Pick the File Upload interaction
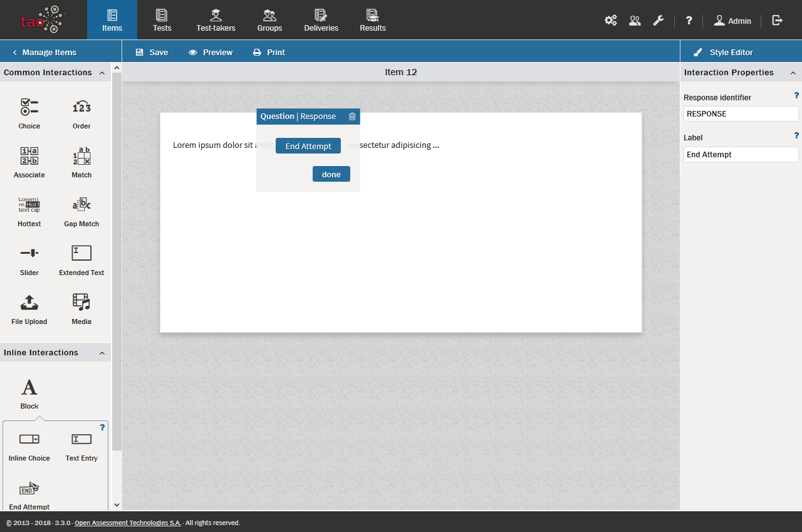The image size is (802, 532). 29,303
